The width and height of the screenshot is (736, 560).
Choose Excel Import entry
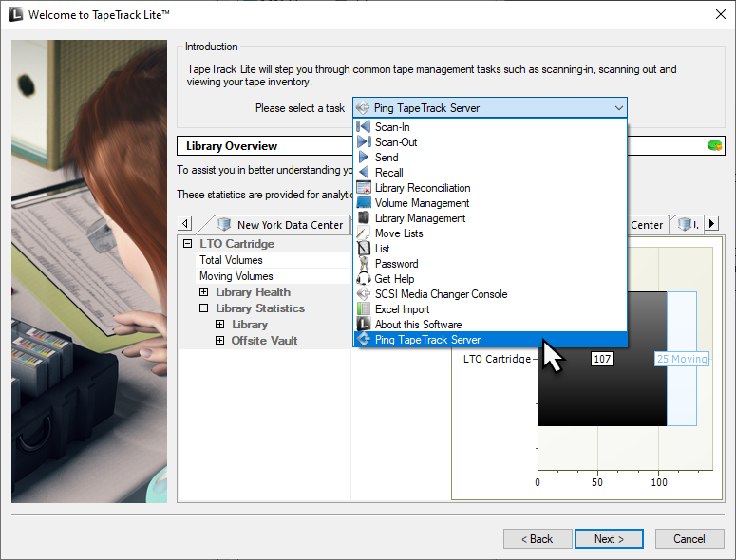click(x=490, y=309)
